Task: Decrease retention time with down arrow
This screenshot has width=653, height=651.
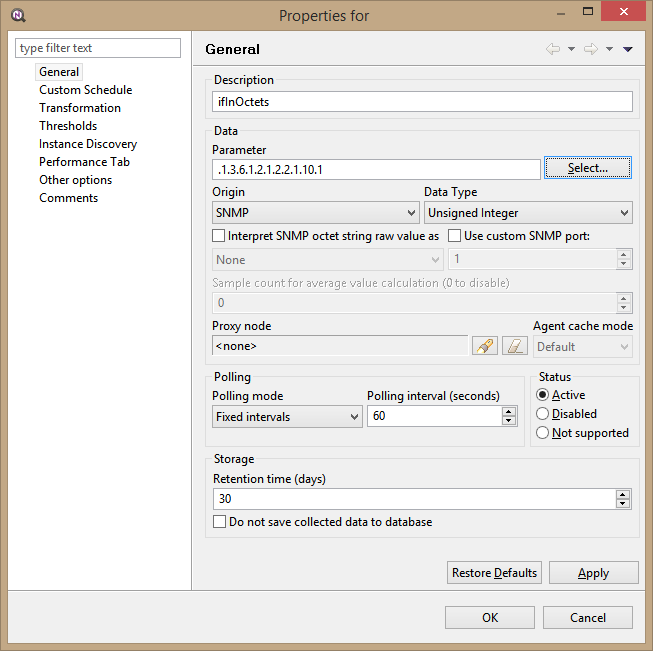Action: click(x=624, y=504)
